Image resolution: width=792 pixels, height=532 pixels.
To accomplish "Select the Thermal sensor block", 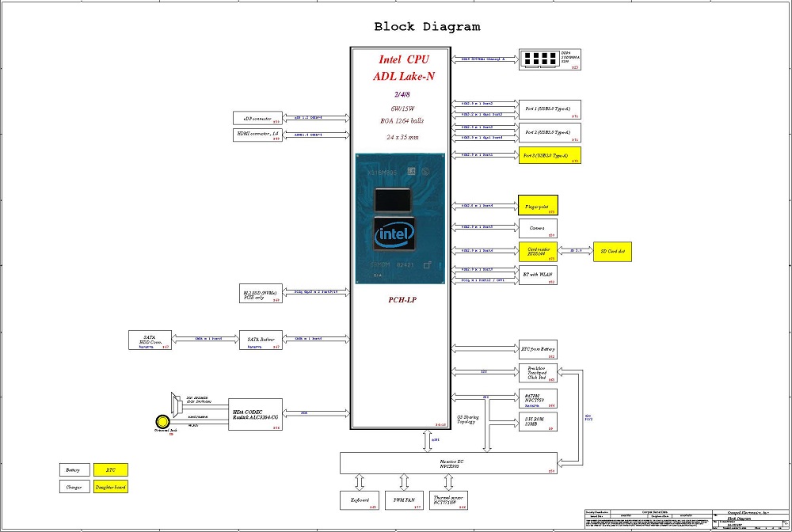I will (448, 500).
